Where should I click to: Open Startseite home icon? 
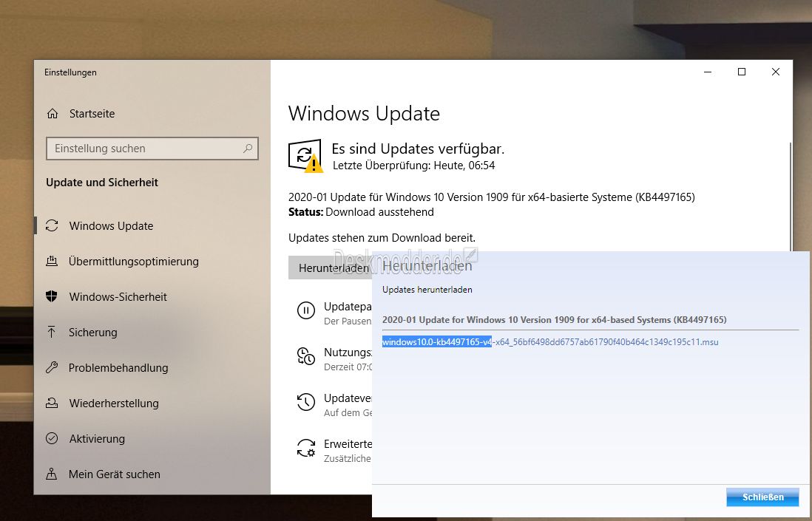(x=53, y=113)
